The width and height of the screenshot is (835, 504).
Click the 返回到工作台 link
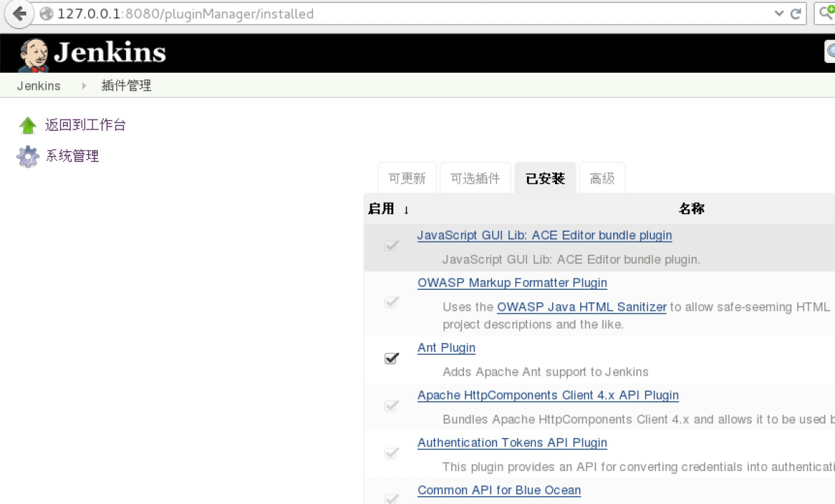coord(85,125)
